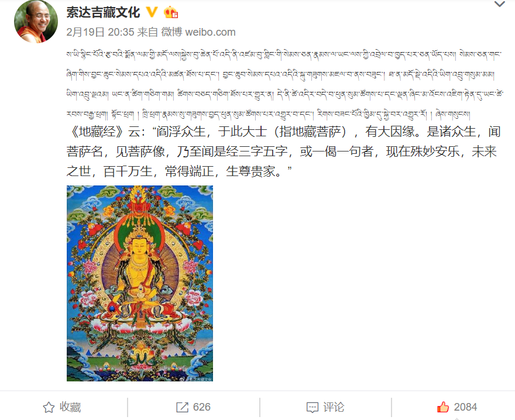Toggle the red thumbs-up like icon
The height and width of the screenshot is (420, 515).
pos(443,407)
